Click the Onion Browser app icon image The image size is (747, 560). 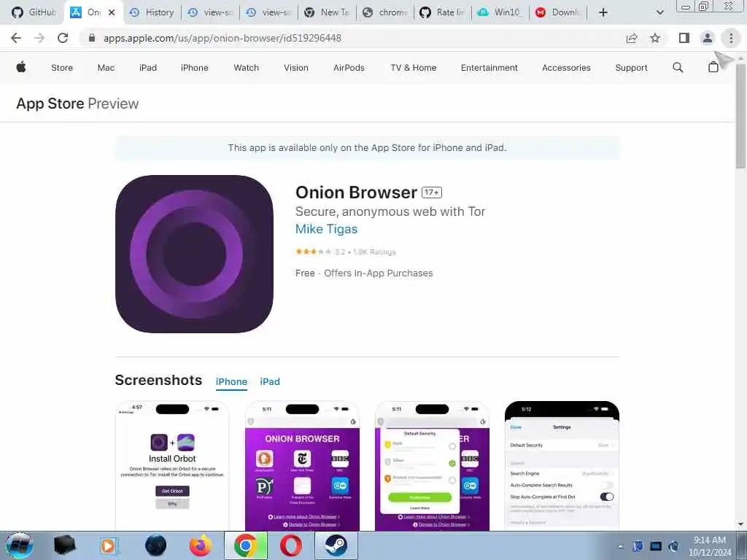click(x=194, y=254)
